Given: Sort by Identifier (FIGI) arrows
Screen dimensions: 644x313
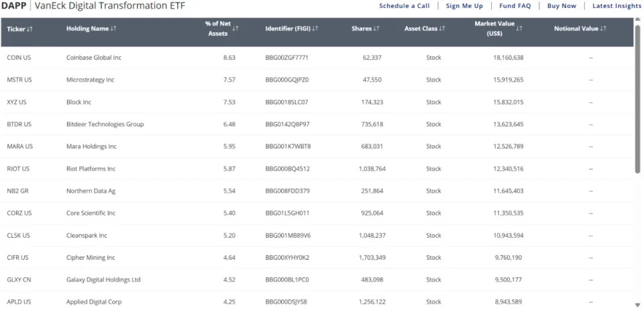Looking at the screenshot, I should click(315, 28).
